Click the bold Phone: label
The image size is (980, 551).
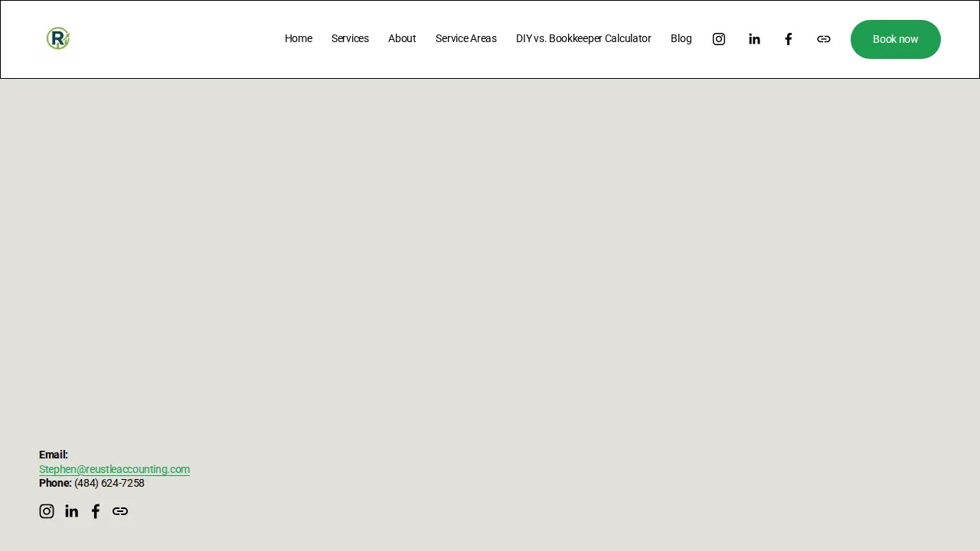click(x=55, y=483)
